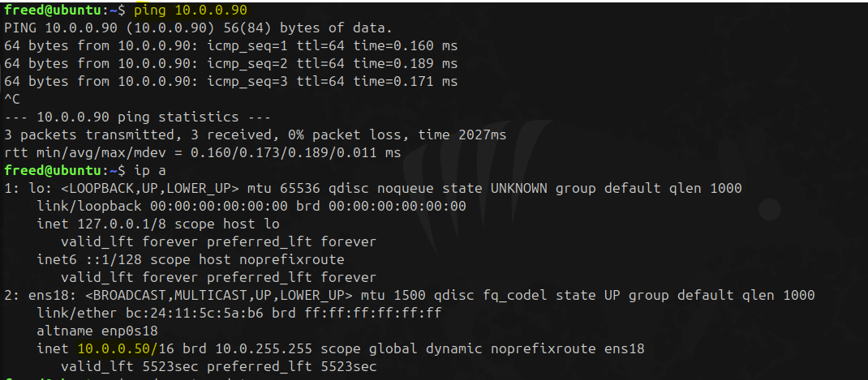Click the ^C interrupt characters
The image size is (868, 380).
12,99
